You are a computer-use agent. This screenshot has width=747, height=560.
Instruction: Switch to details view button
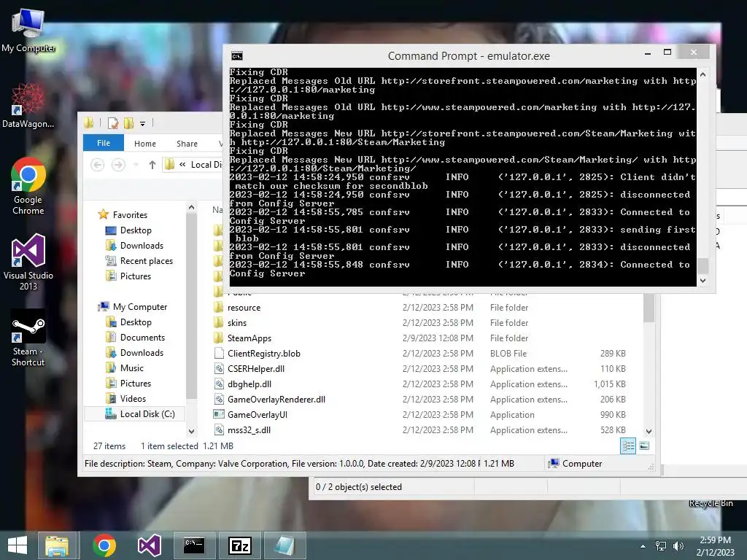(x=628, y=446)
